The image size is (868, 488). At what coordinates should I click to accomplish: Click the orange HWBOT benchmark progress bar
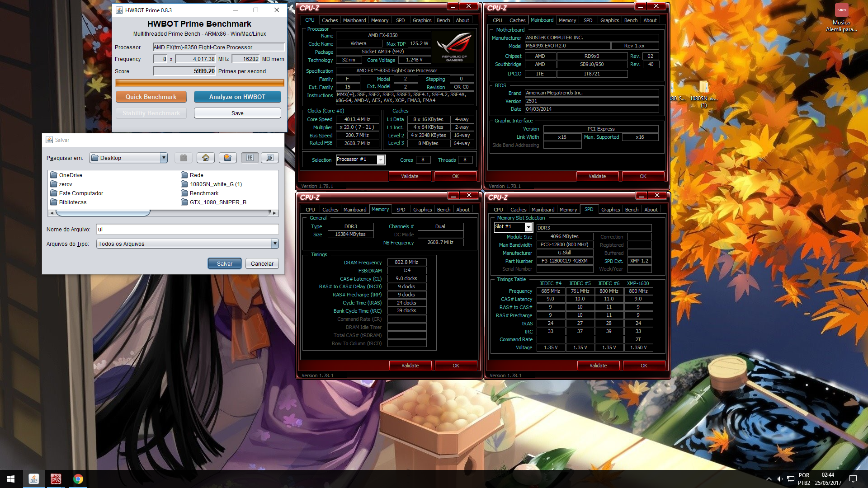click(x=199, y=83)
